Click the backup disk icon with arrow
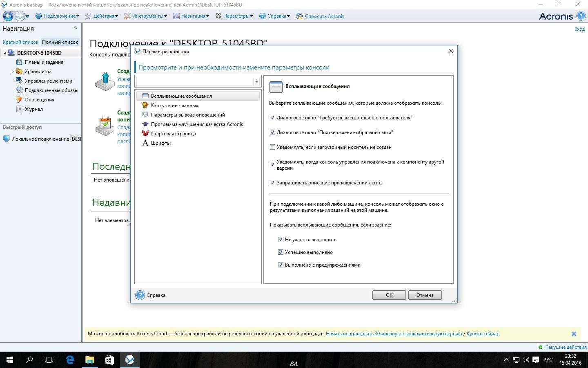Image resolution: width=588 pixels, height=368 pixels. click(105, 81)
